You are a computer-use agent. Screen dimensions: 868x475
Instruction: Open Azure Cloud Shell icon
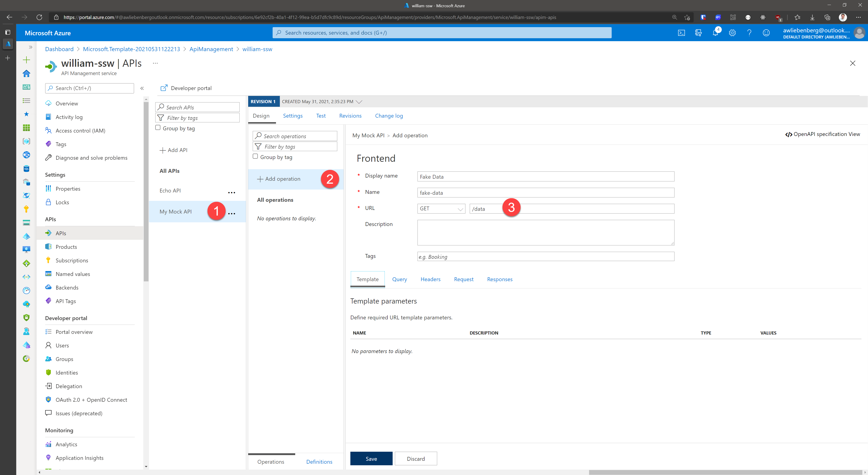[x=681, y=33]
